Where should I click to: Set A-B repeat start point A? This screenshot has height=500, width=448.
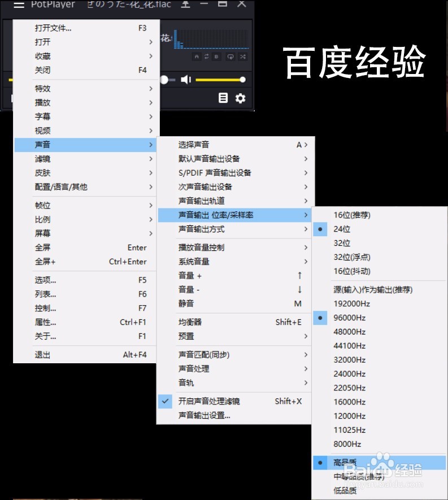click(197, 56)
